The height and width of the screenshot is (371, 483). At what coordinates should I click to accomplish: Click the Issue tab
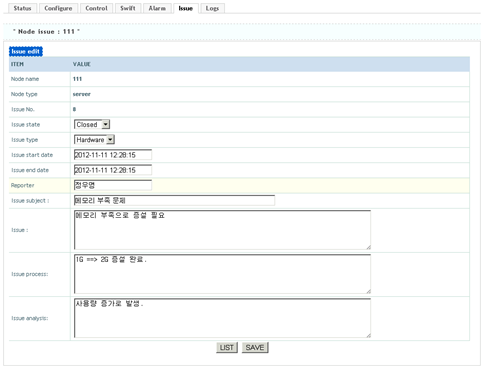(x=186, y=8)
